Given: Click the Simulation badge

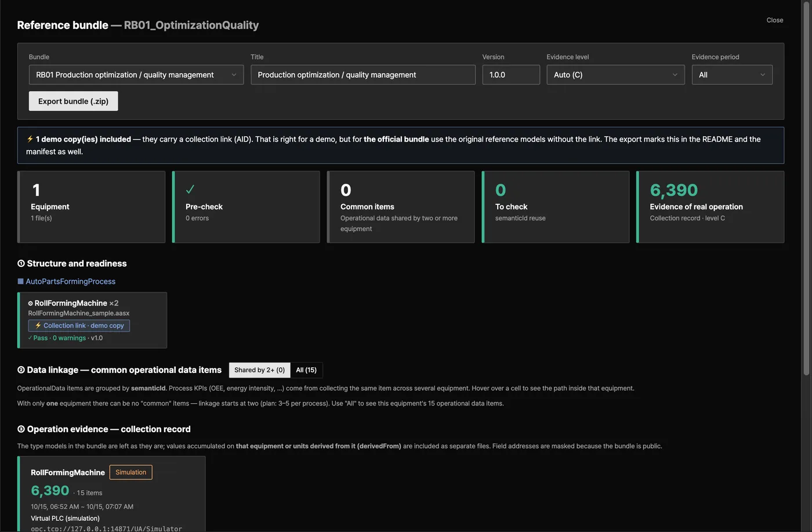Looking at the screenshot, I should pos(131,472).
